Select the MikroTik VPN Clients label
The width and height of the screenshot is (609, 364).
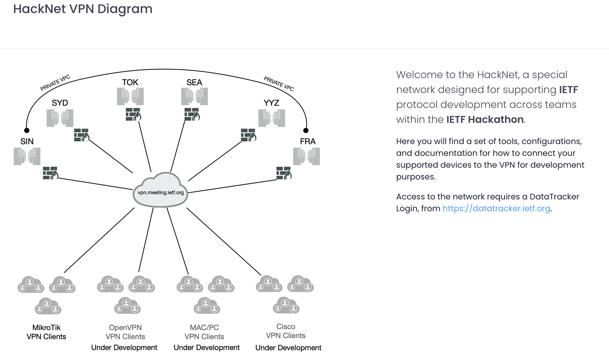[46, 332]
